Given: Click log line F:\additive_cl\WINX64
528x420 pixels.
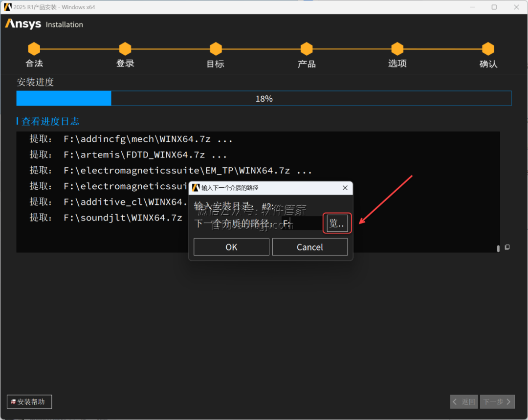Looking at the screenshot, I should pyautogui.click(x=109, y=202).
